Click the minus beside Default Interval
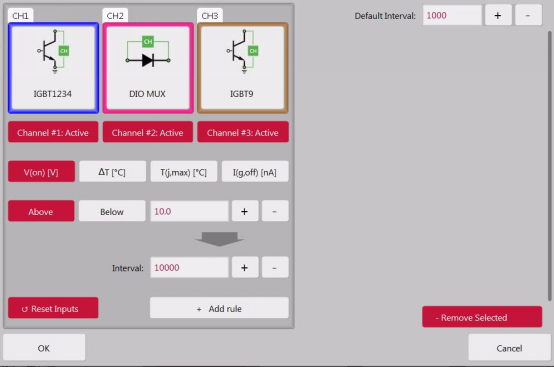 coord(528,15)
